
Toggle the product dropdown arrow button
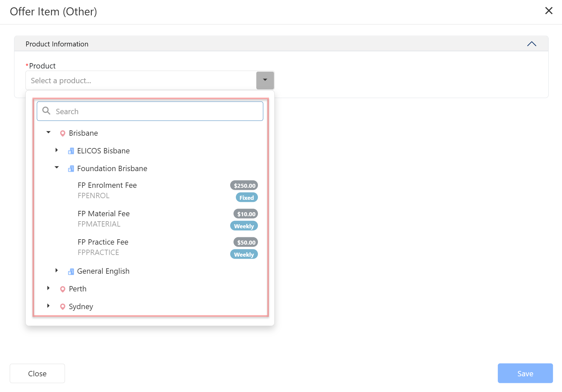(x=265, y=80)
